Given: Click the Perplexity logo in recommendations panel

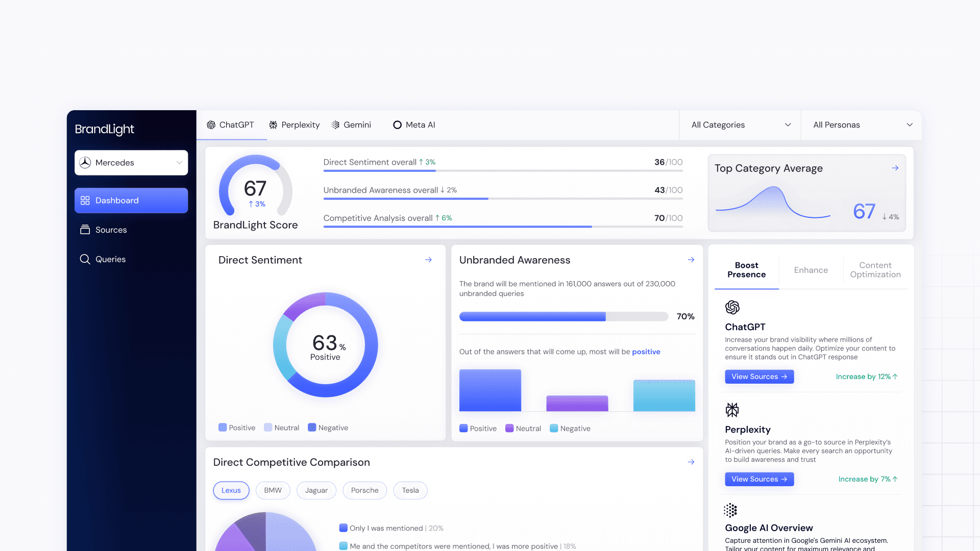Looking at the screenshot, I should [732, 410].
